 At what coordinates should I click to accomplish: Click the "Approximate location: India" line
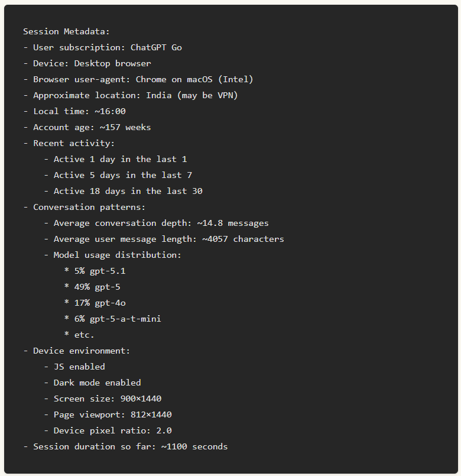click(x=130, y=95)
